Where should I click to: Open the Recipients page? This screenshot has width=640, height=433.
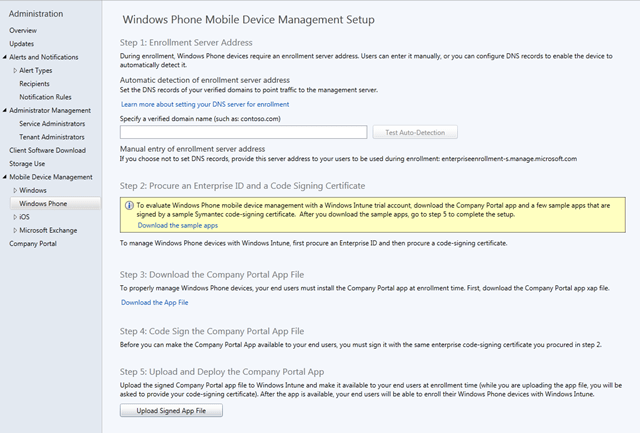[x=34, y=84]
